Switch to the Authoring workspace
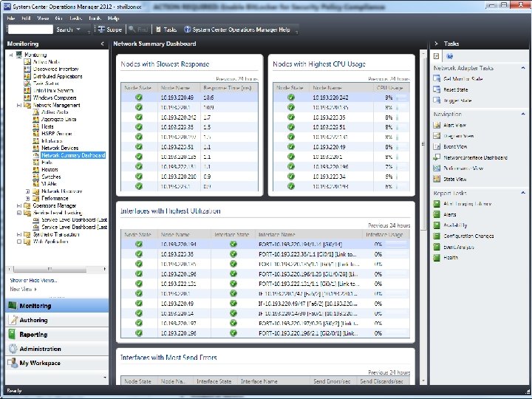 pos(57,320)
